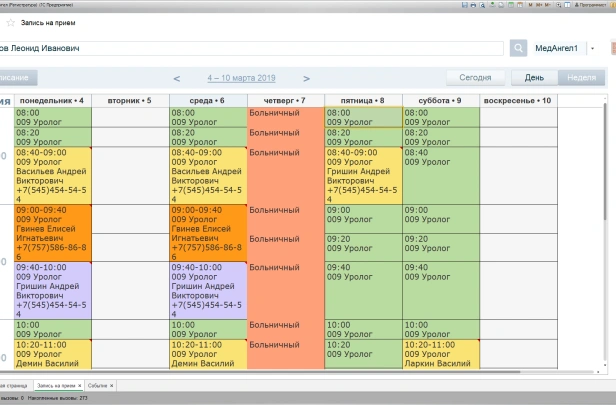Open the События tab
616x405 pixels.
click(x=97, y=385)
